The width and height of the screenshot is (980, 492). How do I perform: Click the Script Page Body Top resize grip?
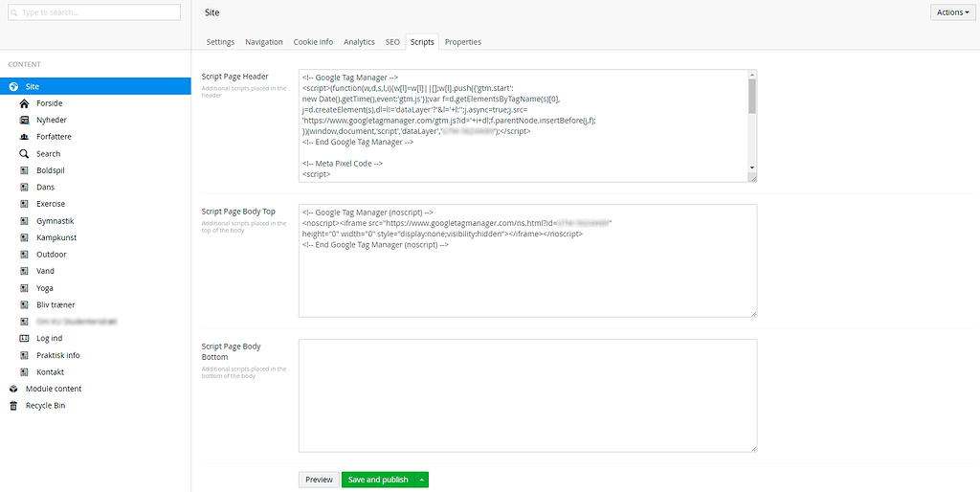(x=754, y=313)
